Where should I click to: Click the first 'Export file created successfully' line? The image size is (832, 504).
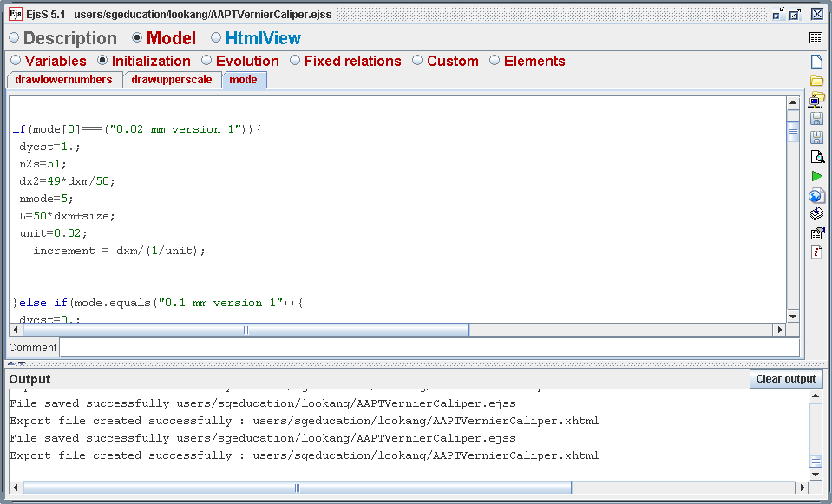pos(305,421)
